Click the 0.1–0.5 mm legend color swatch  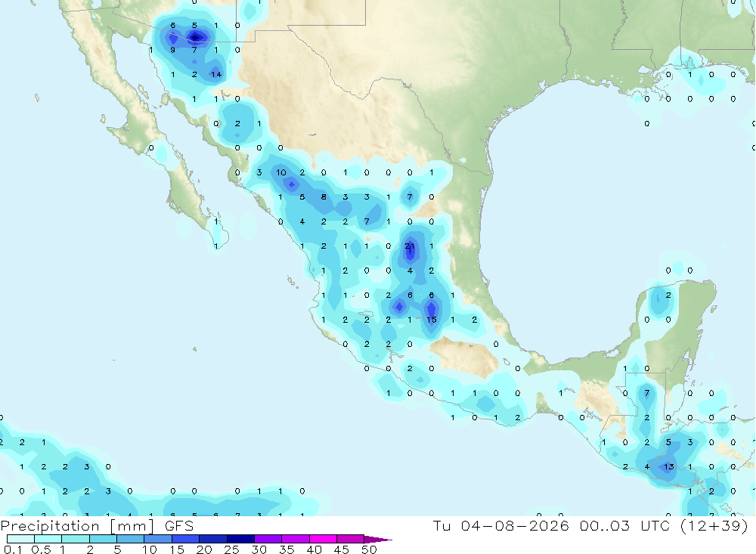coord(20,539)
